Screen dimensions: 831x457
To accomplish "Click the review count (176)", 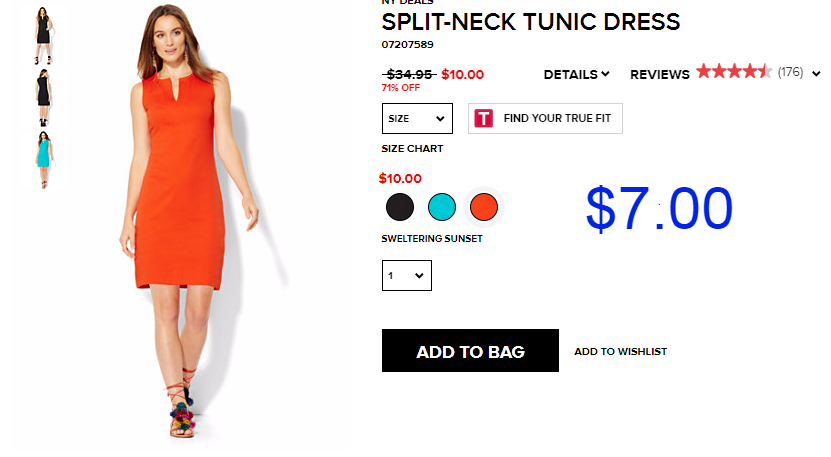I will [790, 72].
